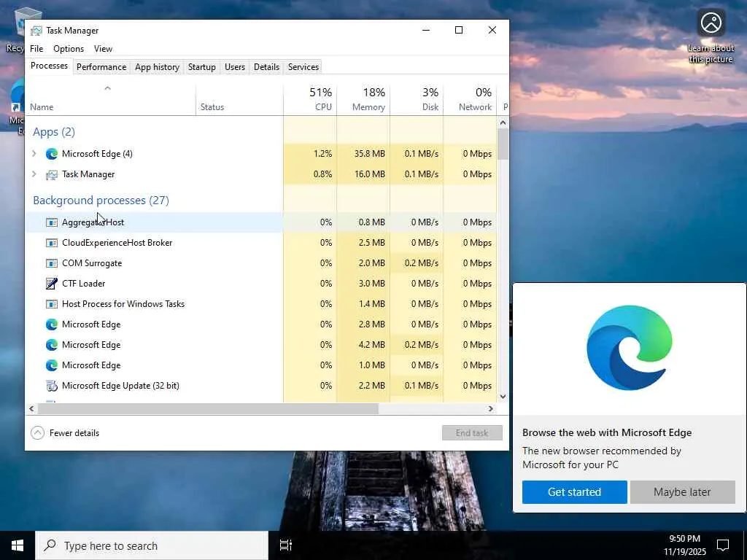This screenshot has height=560, width=747.
Task: Click the CTF Loader pen icon
Action: (x=52, y=284)
